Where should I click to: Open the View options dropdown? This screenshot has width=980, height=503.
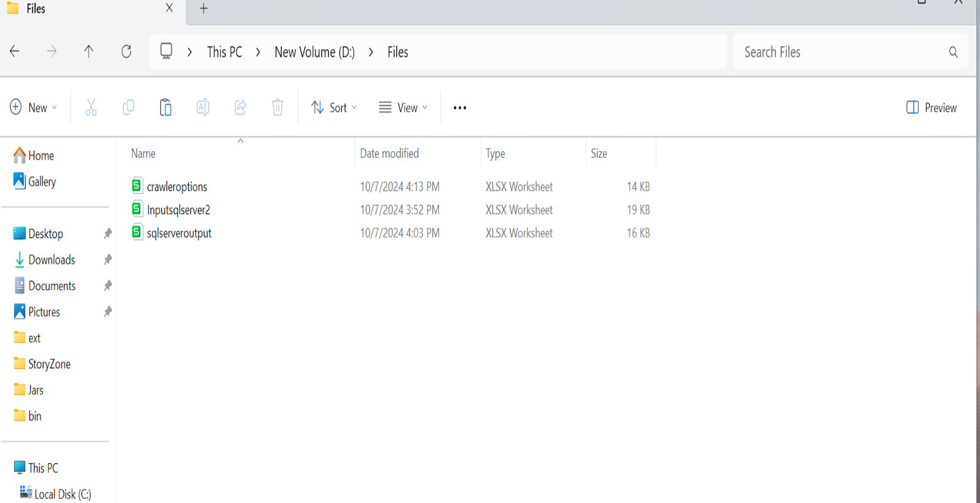pyautogui.click(x=403, y=108)
